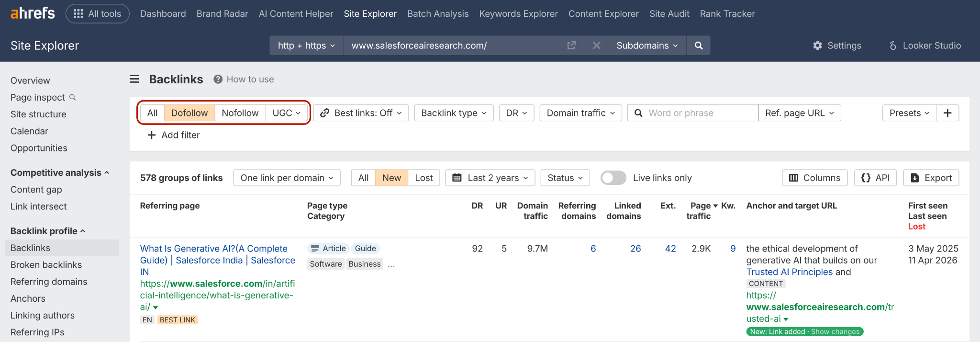980x342 pixels.
Task: Open the Columns settings
Action: coord(815,178)
